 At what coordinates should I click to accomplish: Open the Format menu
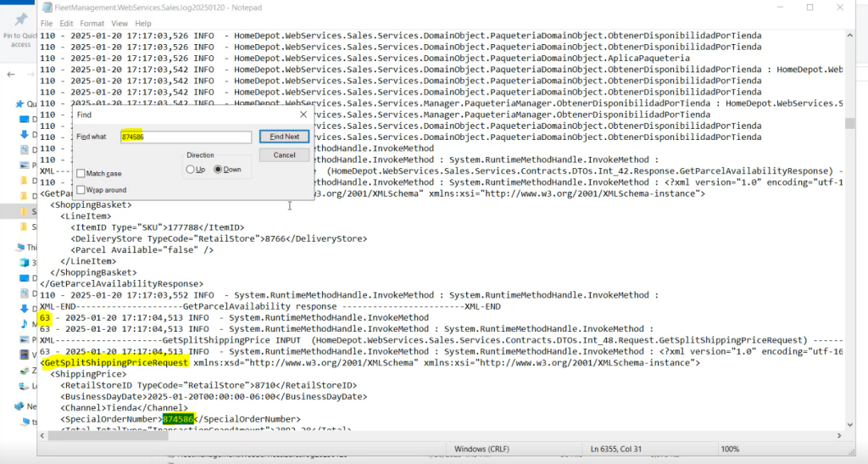(x=92, y=23)
